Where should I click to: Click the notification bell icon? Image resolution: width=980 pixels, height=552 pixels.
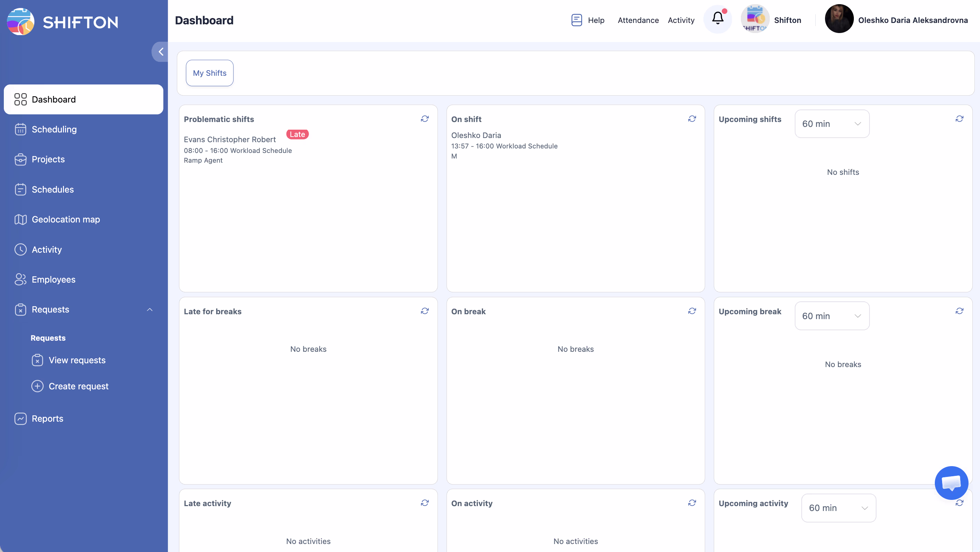click(718, 18)
